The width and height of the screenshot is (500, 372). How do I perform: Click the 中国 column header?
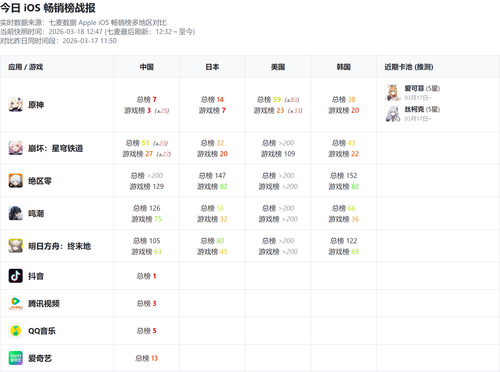pos(147,67)
